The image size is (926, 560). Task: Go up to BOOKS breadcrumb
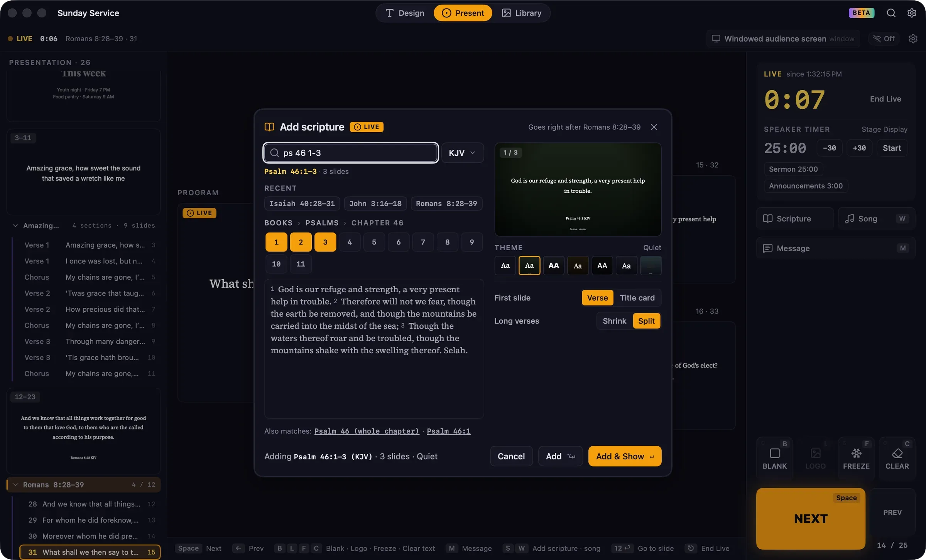pos(278,223)
